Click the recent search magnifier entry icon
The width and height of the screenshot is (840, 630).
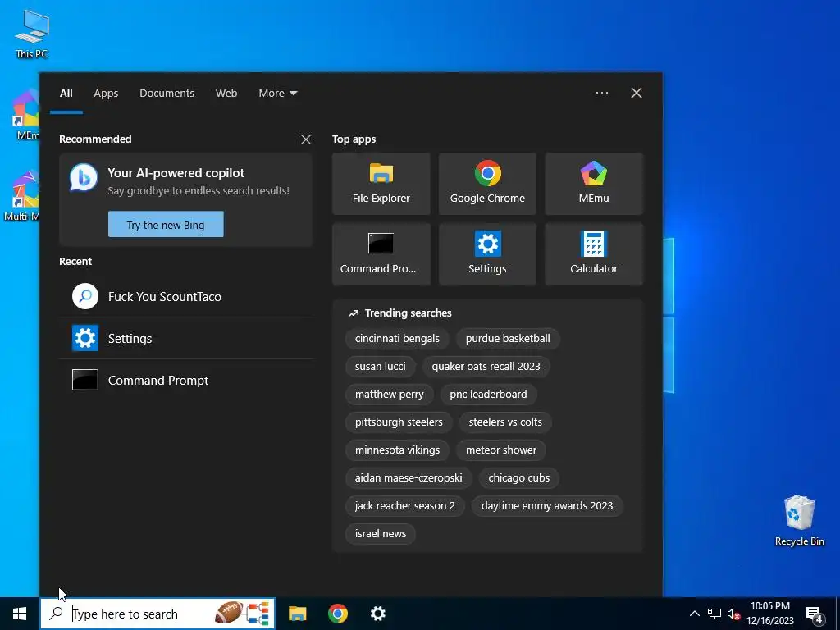click(x=85, y=296)
